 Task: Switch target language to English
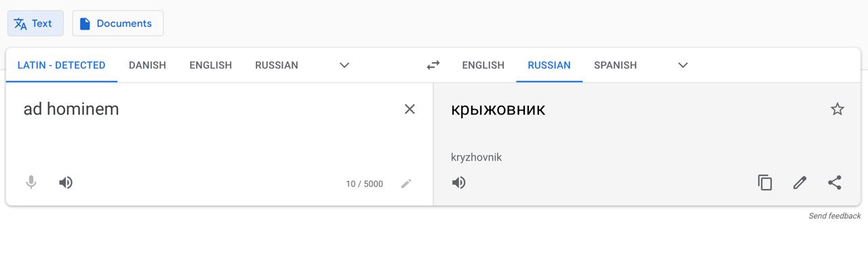483,65
